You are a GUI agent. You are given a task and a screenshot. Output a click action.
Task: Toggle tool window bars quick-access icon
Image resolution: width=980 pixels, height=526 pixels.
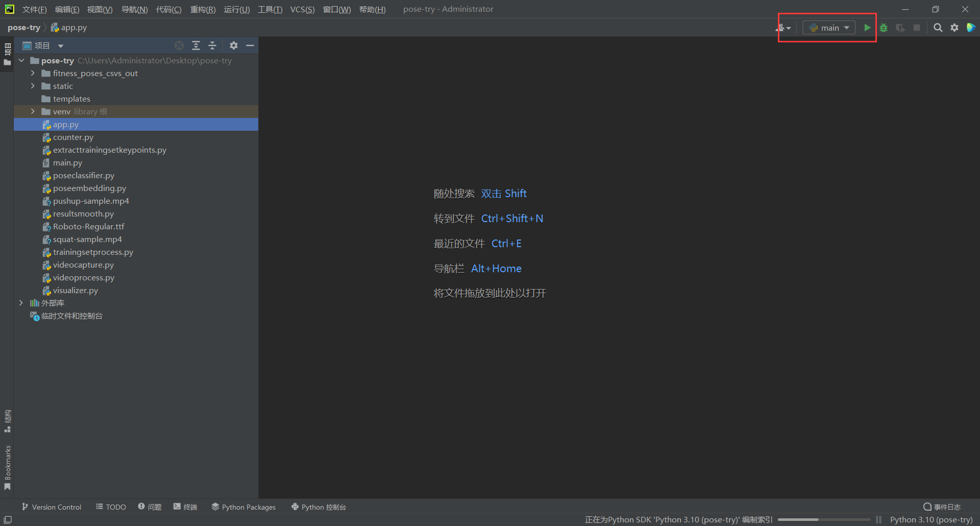coord(8,519)
